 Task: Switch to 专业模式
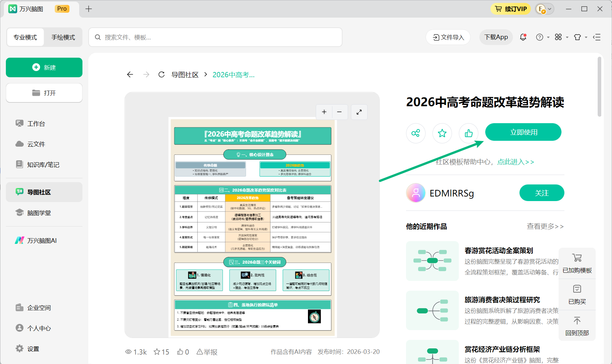coord(25,37)
